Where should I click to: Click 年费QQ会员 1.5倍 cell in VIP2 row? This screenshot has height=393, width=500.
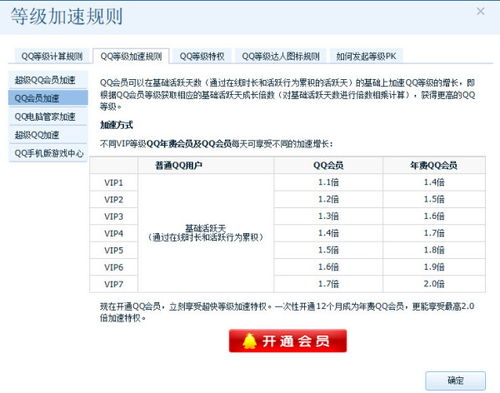coord(434,199)
